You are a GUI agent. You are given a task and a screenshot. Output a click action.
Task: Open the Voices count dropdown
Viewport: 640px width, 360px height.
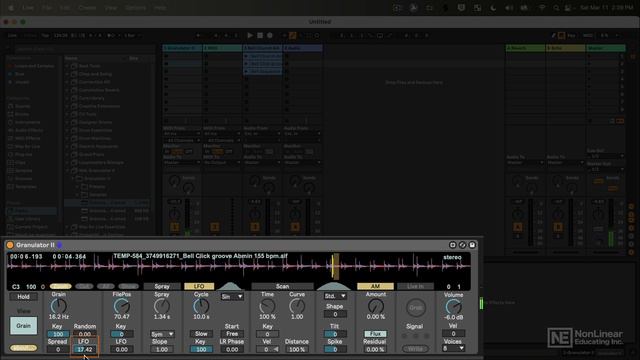(x=453, y=348)
